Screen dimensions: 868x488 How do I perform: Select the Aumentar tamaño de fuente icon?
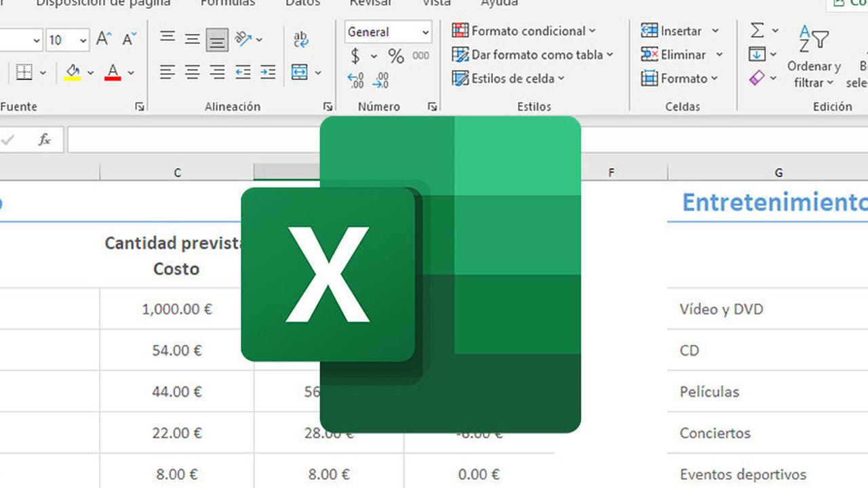[102, 39]
